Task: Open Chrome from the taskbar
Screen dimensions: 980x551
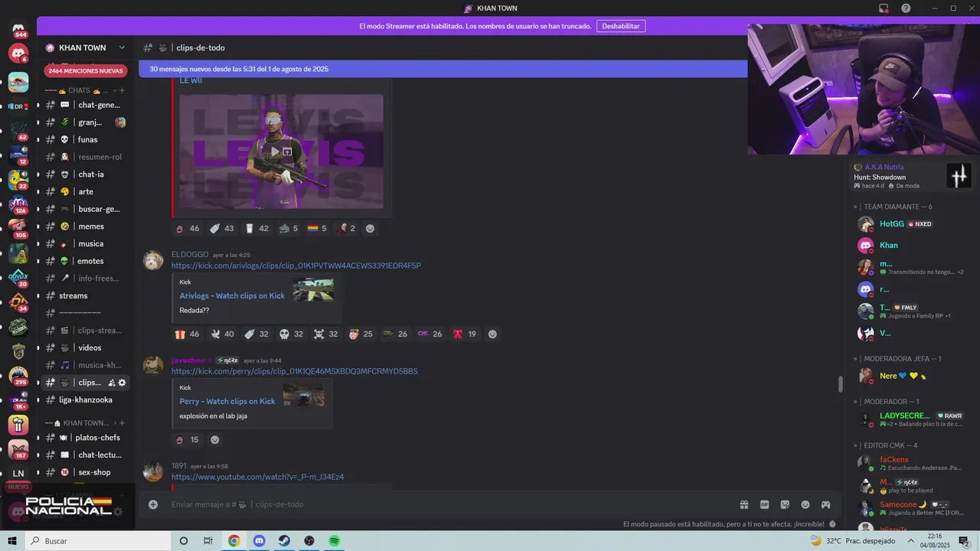Action: click(x=234, y=541)
